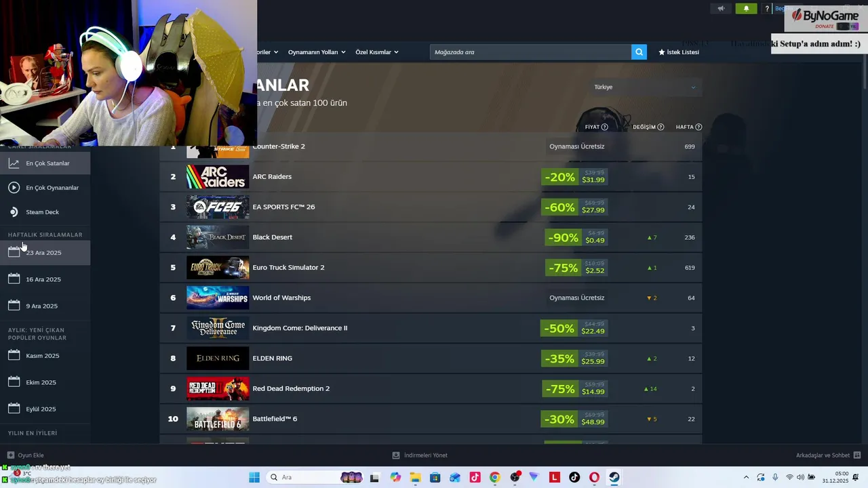Open the green notifications bell
The width and height of the screenshot is (868, 488).
click(x=746, y=9)
